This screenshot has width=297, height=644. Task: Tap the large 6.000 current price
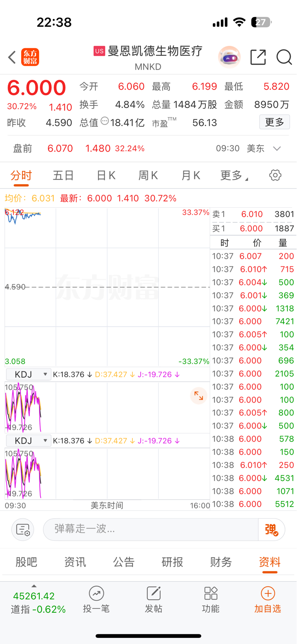pos(37,87)
